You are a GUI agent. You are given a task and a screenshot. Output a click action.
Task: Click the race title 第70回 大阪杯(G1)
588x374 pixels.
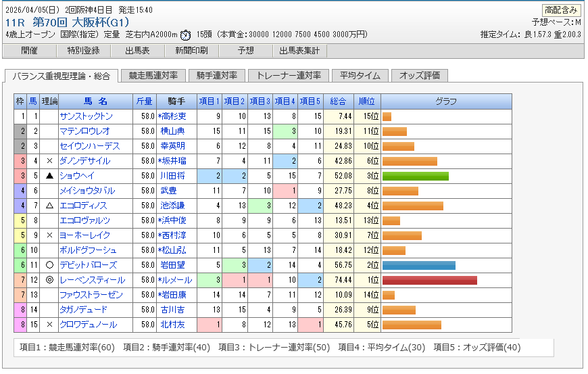(x=80, y=22)
